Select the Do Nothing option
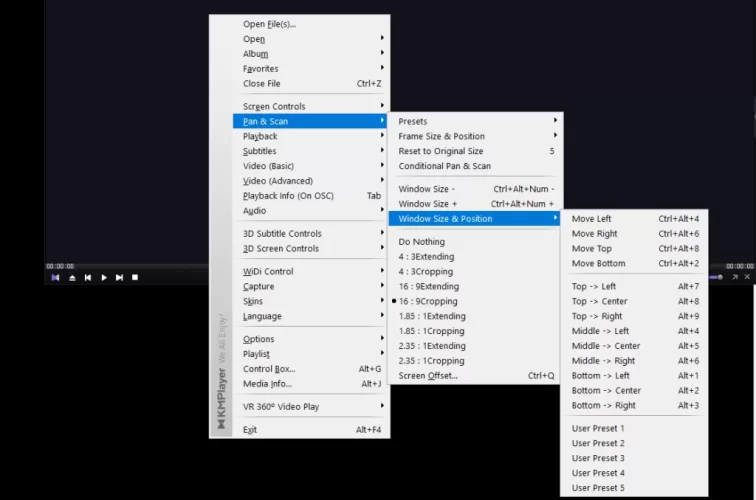The height and width of the screenshot is (500, 756). [421, 241]
